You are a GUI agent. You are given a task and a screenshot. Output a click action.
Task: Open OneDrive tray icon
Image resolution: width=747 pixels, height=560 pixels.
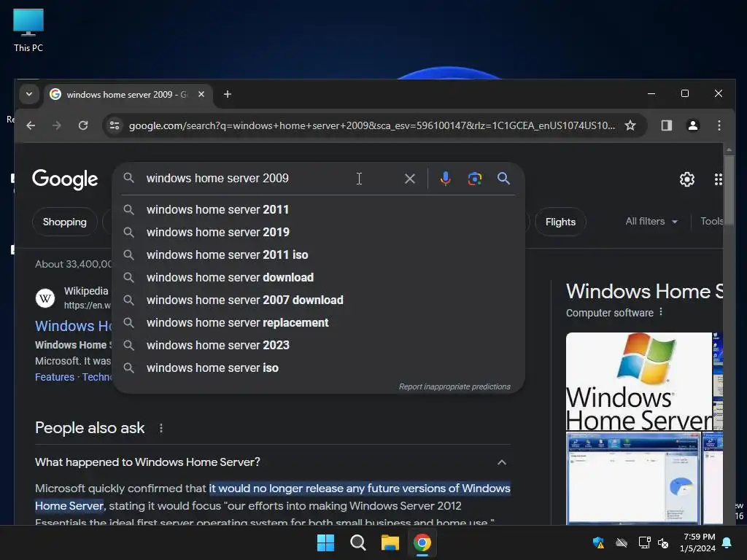pos(622,542)
